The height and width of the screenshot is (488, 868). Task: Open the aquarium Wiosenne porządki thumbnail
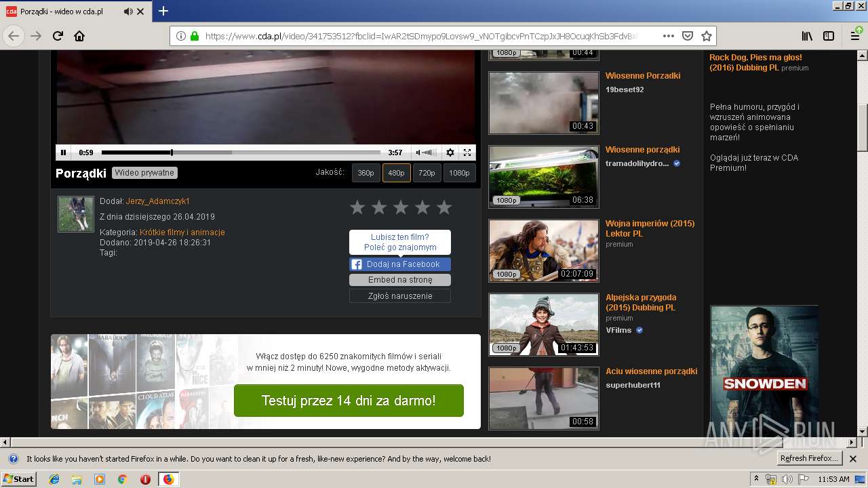coord(544,177)
